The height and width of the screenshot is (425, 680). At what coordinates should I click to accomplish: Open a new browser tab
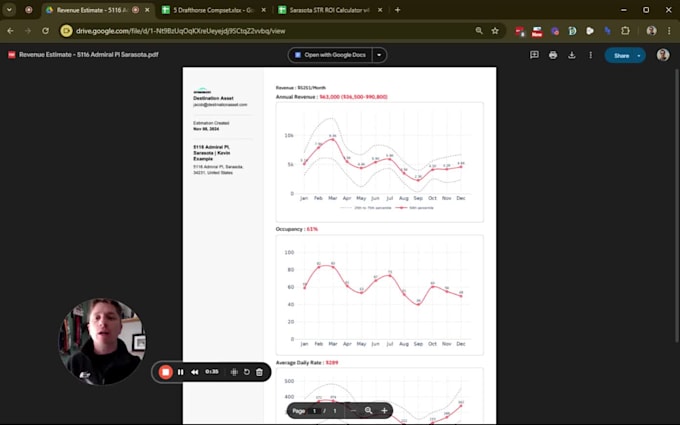pos(398,10)
